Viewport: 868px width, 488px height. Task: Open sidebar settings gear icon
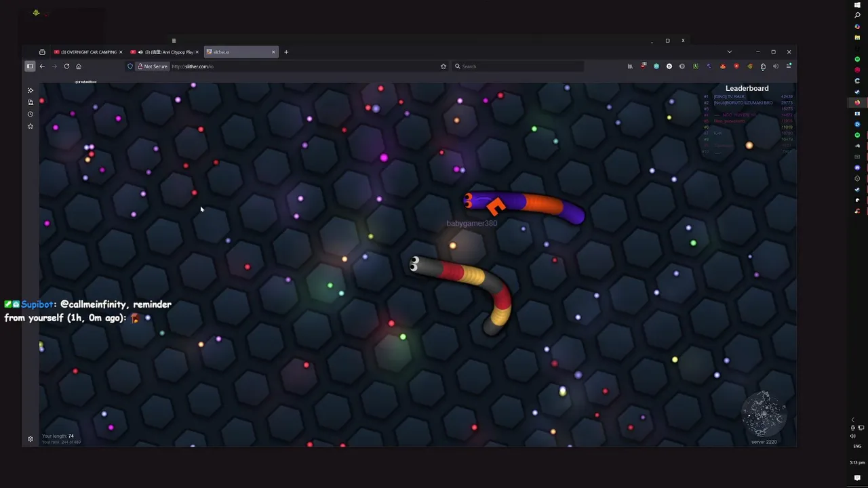[x=30, y=439]
